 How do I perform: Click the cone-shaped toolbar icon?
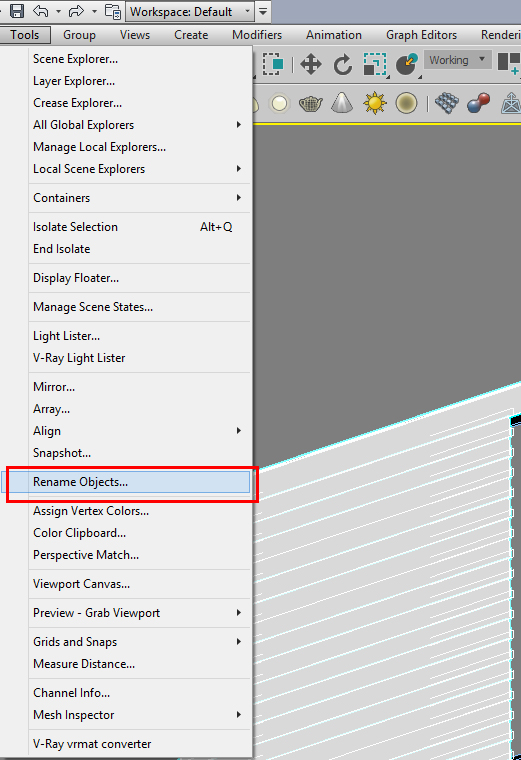point(342,103)
